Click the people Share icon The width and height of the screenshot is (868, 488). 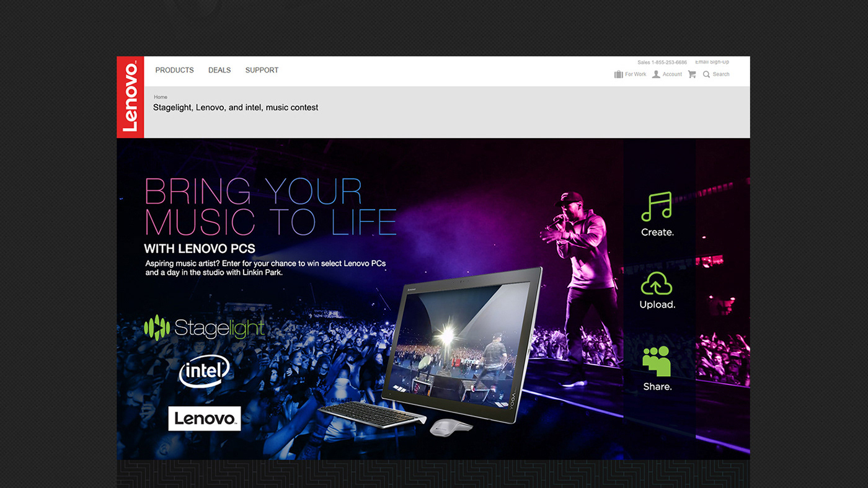[x=657, y=361]
